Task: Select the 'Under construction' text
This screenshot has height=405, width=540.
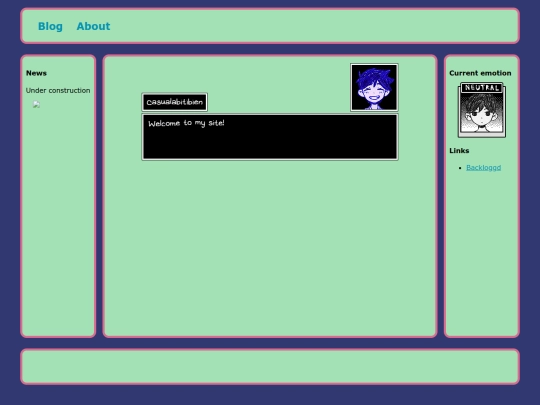Action: 58,90
